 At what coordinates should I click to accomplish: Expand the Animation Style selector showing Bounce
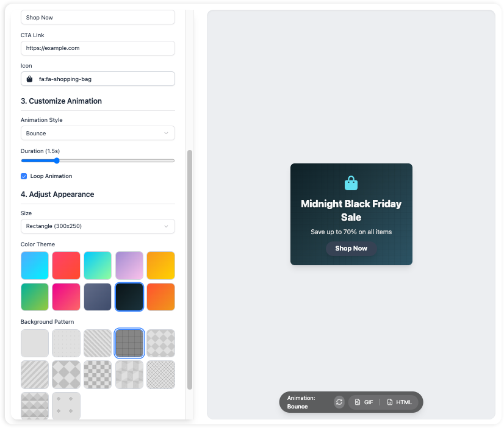98,133
